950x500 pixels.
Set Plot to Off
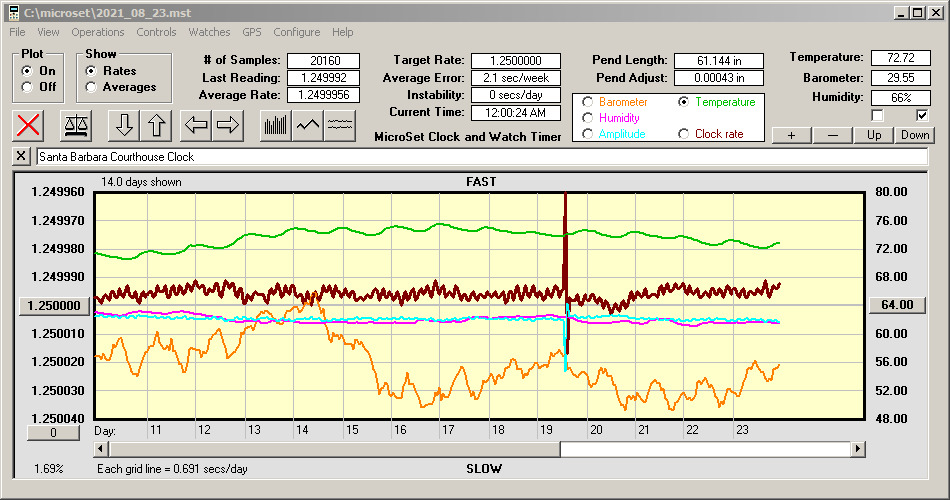pyautogui.click(x=27, y=87)
